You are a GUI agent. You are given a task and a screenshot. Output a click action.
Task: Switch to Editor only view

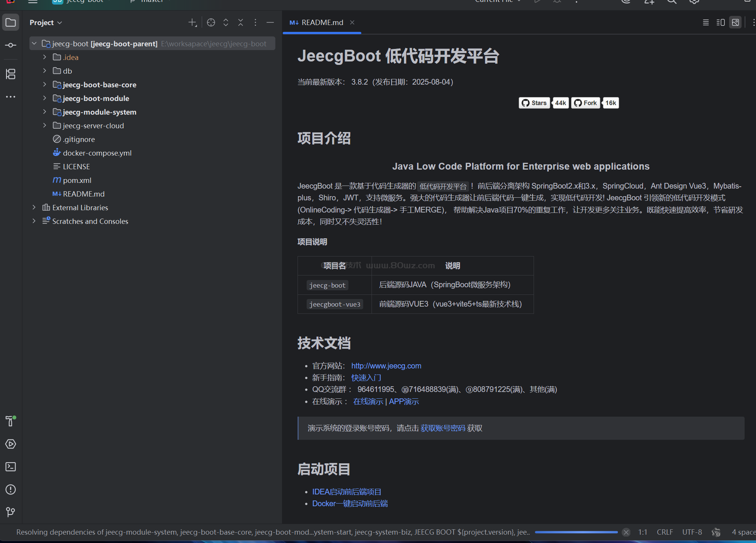(x=706, y=22)
